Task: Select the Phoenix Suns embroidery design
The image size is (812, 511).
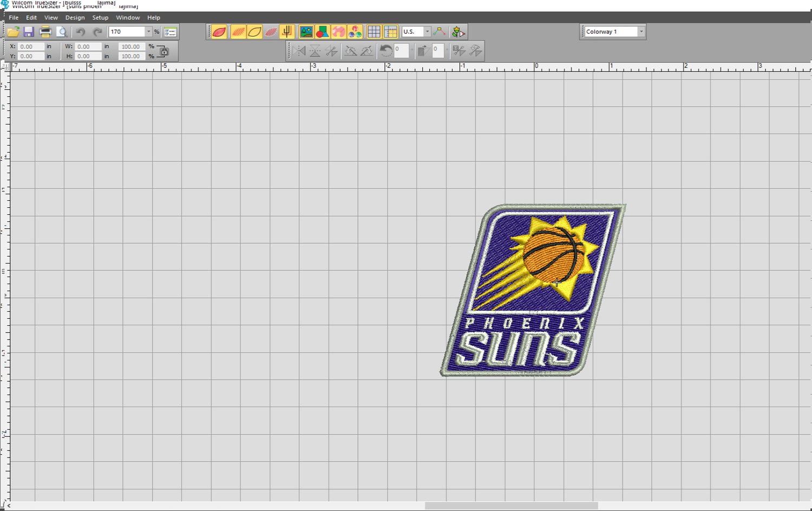Action: pyautogui.click(x=533, y=290)
